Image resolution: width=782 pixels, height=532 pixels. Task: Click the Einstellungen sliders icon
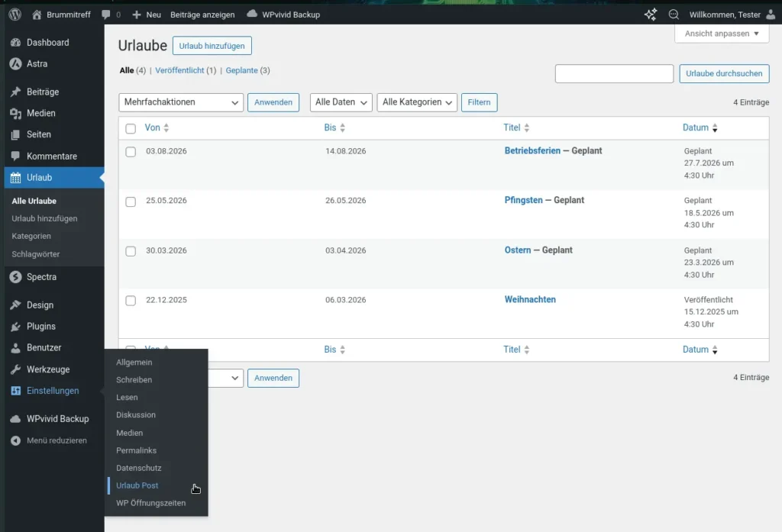[x=15, y=391]
